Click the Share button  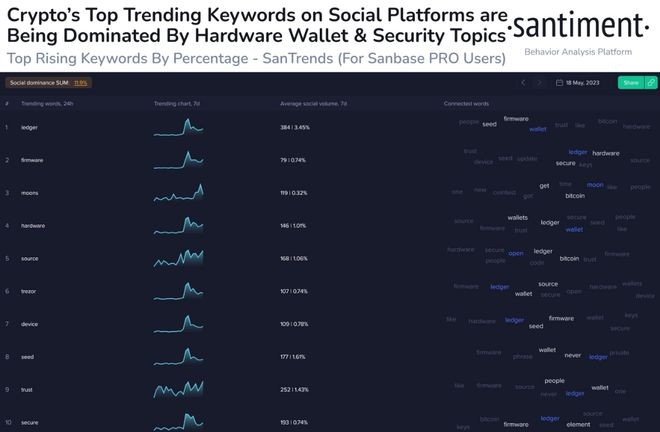(x=631, y=83)
